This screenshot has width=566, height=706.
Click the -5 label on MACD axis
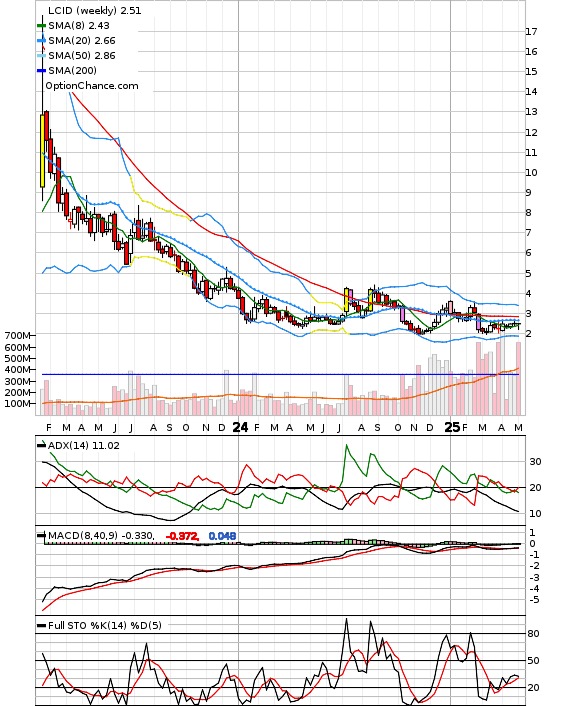(x=534, y=600)
